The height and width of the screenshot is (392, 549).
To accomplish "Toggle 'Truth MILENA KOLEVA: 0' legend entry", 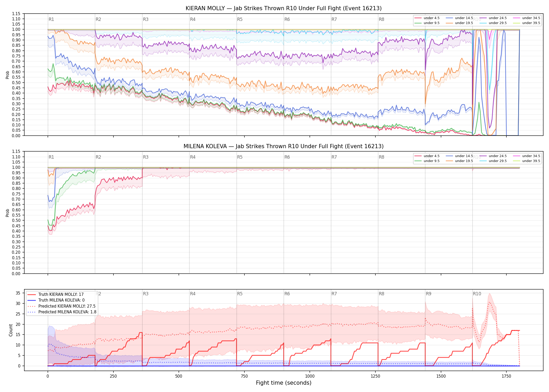I will point(56,300).
